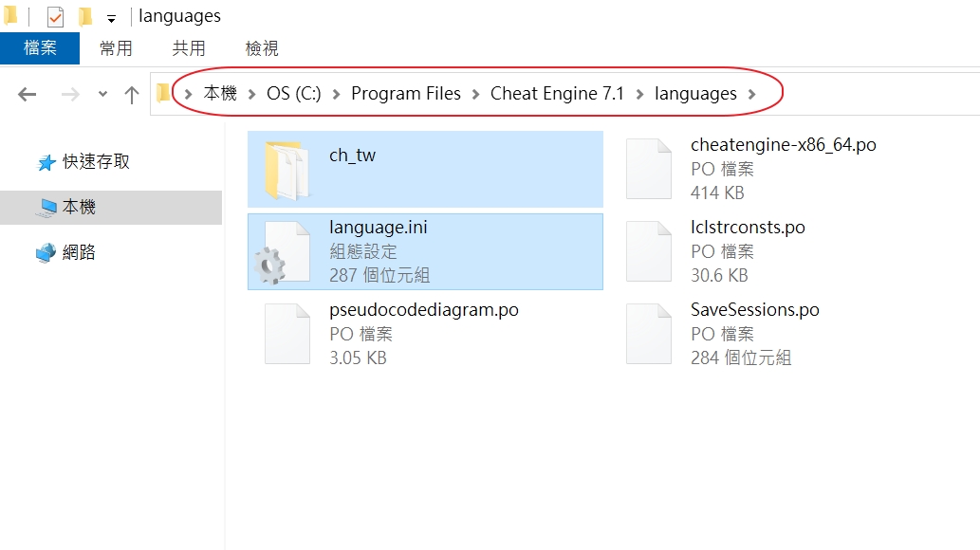The width and height of the screenshot is (980, 550).
Task: Navigate to 本機 in the address bar
Action: point(220,93)
